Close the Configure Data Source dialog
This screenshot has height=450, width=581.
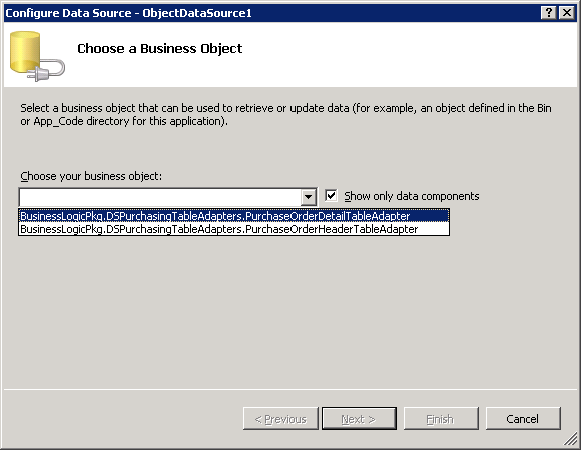pyautogui.click(x=567, y=13)
